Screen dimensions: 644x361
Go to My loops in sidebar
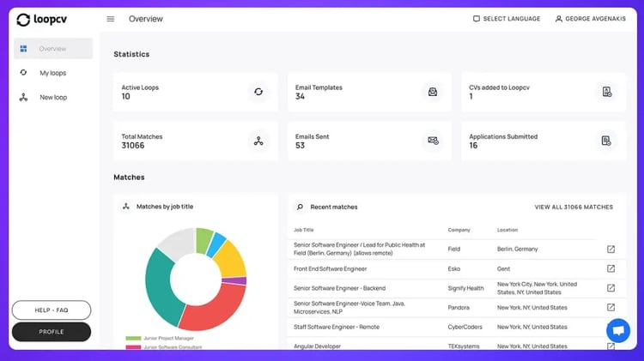53,73
